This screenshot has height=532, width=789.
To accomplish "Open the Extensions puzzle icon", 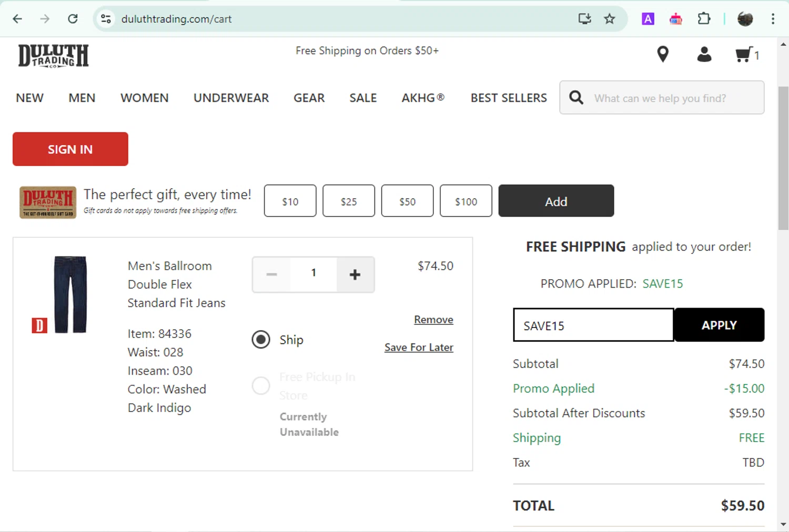I will coord(704,19).
